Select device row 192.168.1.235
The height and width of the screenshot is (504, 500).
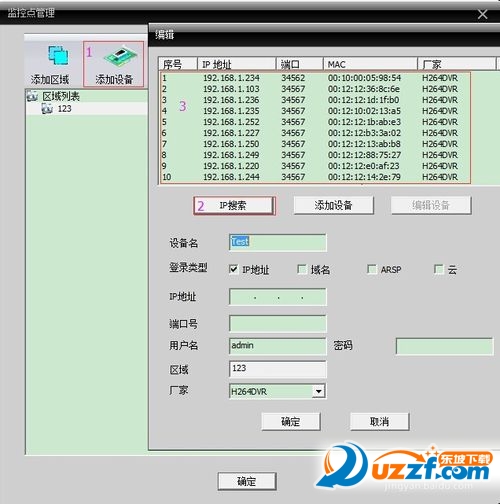(315, 111)
